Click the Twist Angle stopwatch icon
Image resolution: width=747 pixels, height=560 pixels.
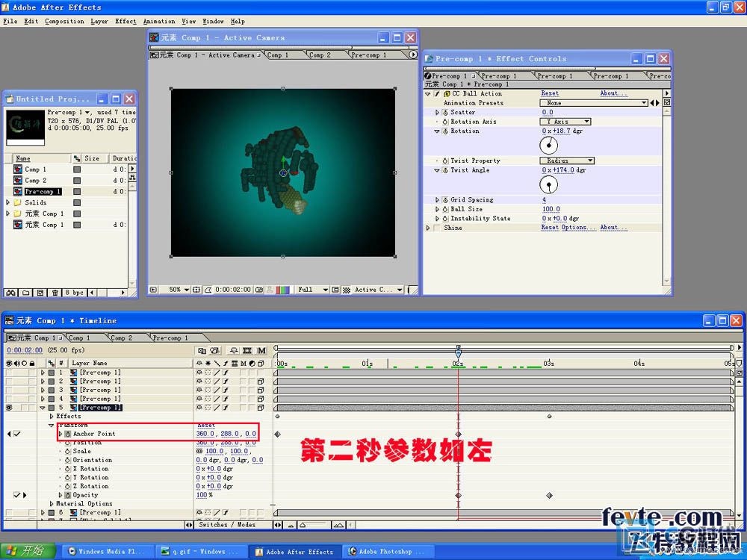tap(445, 170)
